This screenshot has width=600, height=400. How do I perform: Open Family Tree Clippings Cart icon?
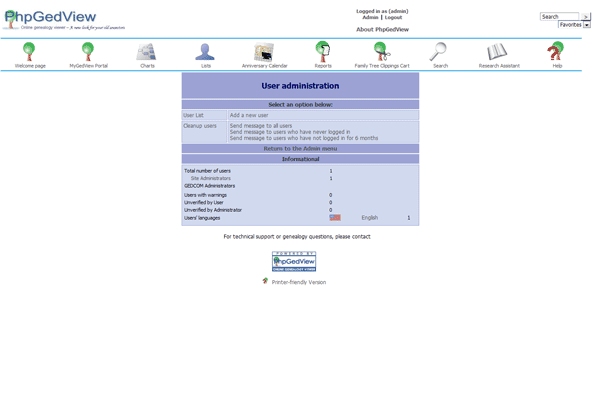tap(381, 52)
